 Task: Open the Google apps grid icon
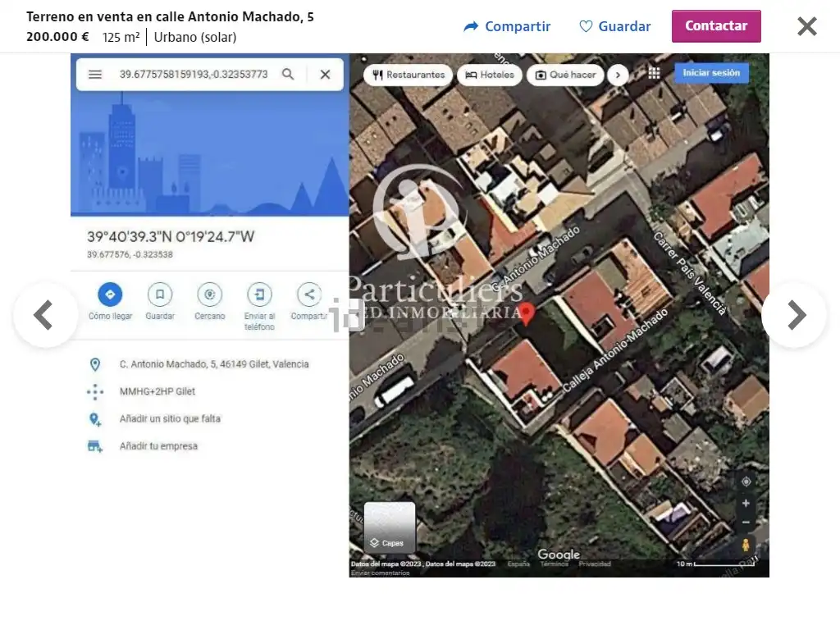pyautogui.click(x=654, y=73)
